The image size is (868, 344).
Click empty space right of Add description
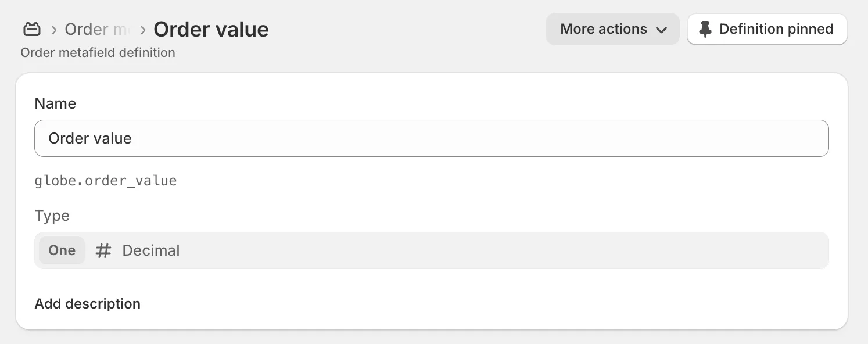[x=465, y=304]
